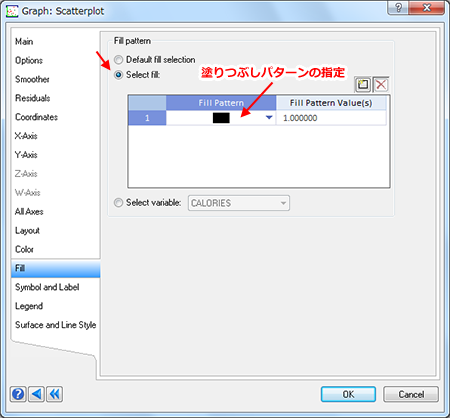The height and width of the screenshot is (418, 450).
Task: Click the single left arrow back icon
Action: 36,394
